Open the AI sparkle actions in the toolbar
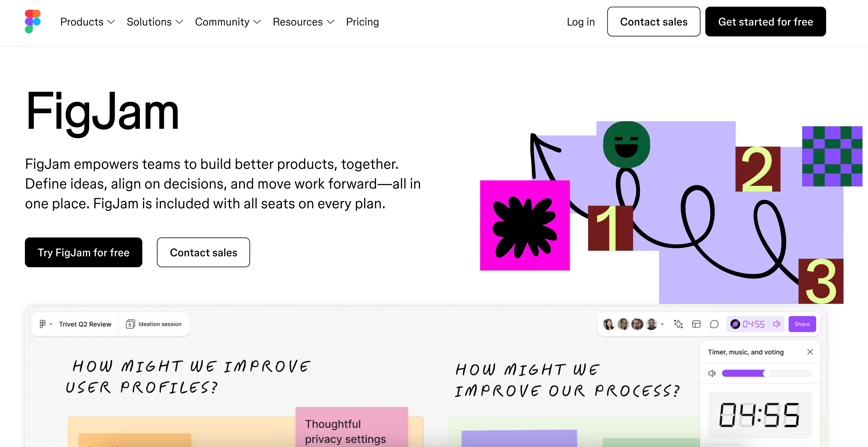This screenshot has width=868, height=447. pos(678,324)
